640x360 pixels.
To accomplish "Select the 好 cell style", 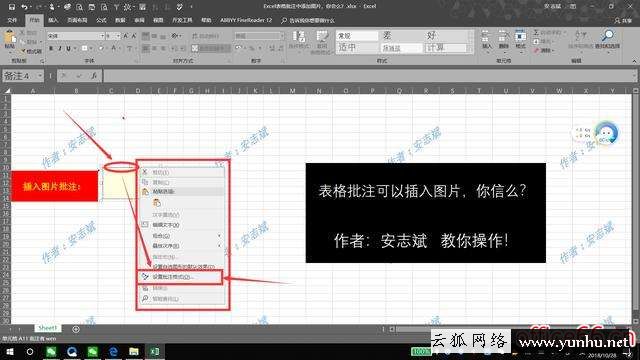I will coord(446,36).
